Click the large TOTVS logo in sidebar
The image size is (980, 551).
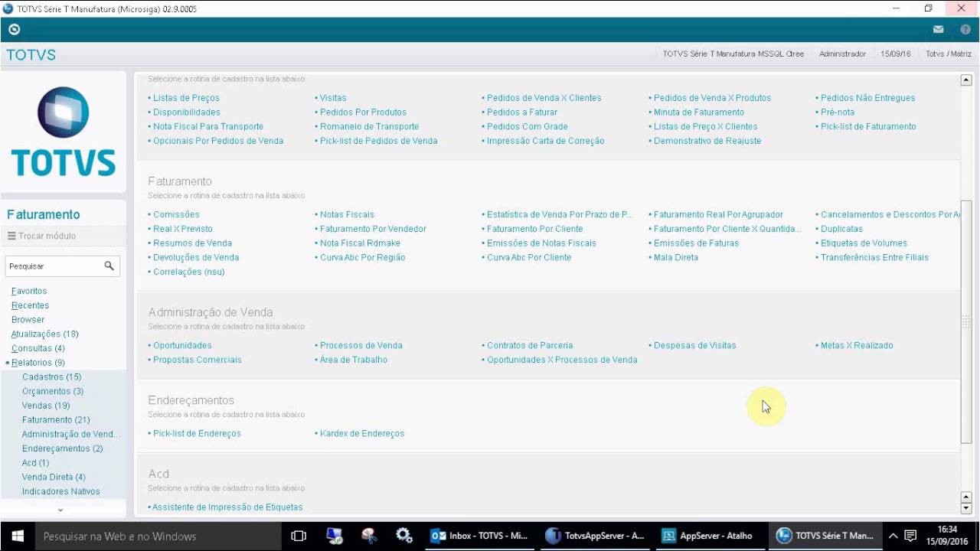64,132
